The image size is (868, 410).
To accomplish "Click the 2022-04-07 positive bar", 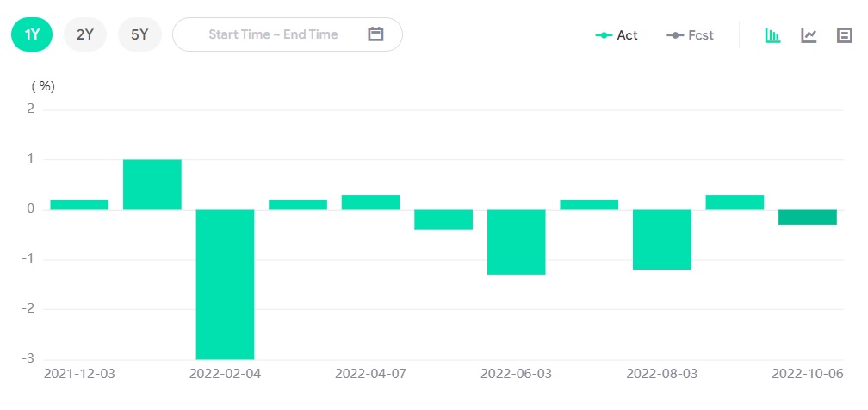I will (x=370, y=202).
